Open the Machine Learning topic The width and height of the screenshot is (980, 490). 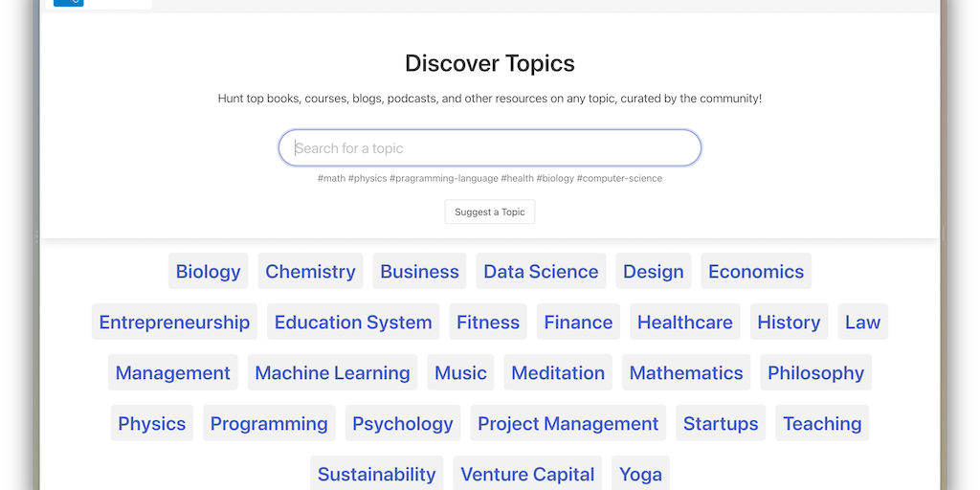(x=332, y=373)
